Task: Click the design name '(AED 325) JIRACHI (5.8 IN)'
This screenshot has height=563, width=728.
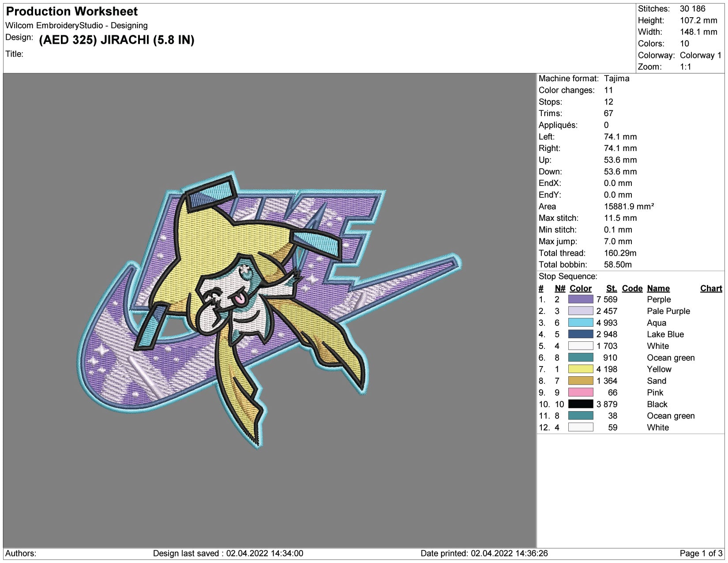Action: (117, 40)
